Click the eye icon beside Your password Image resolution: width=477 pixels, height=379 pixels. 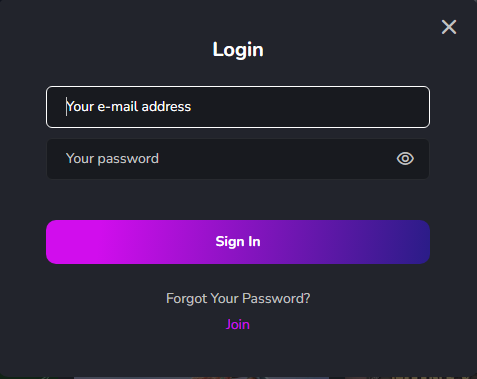coord(405,159)
